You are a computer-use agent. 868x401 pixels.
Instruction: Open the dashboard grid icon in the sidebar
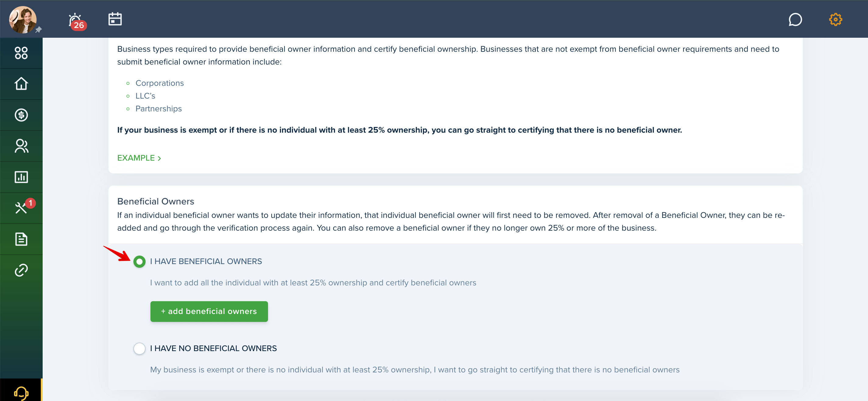(x=21, y=53)
